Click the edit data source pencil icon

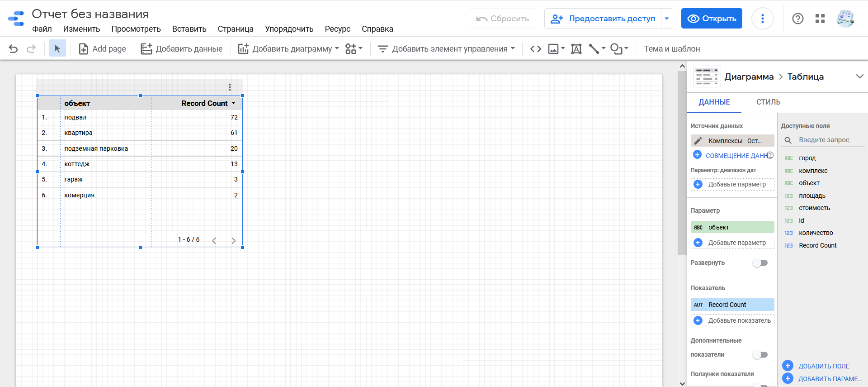pos(698,141)
